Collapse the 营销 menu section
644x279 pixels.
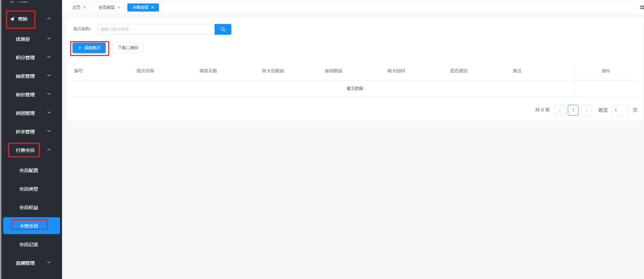tap(49, 19)
